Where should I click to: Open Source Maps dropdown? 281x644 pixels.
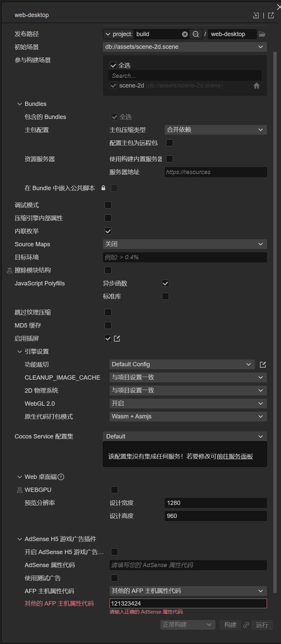tap(185, 244)
